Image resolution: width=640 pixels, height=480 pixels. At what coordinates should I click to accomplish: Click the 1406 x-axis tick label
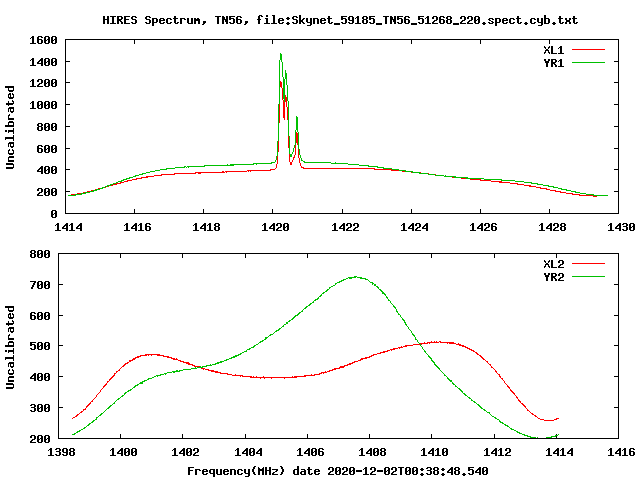coord(310,452)
